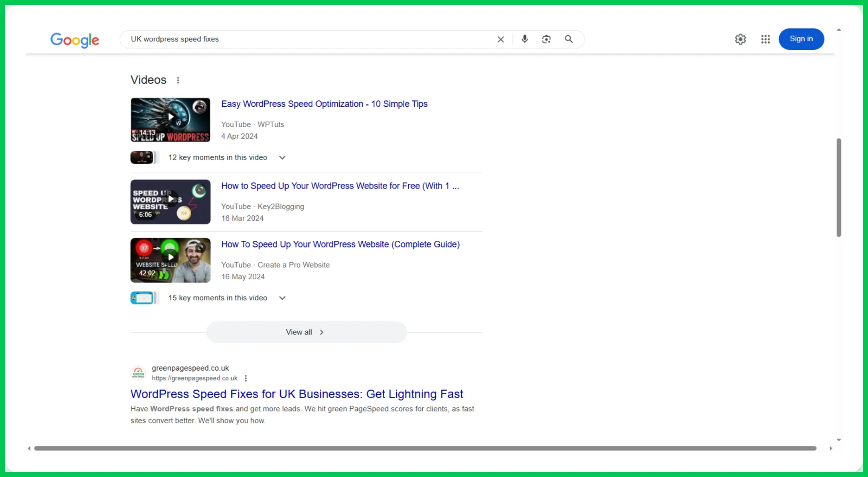The height and width of the screenshot is (477, 868).
Task: Click greenpagespeed.co.uk site favicon
Action: click(x=138, y=373)
